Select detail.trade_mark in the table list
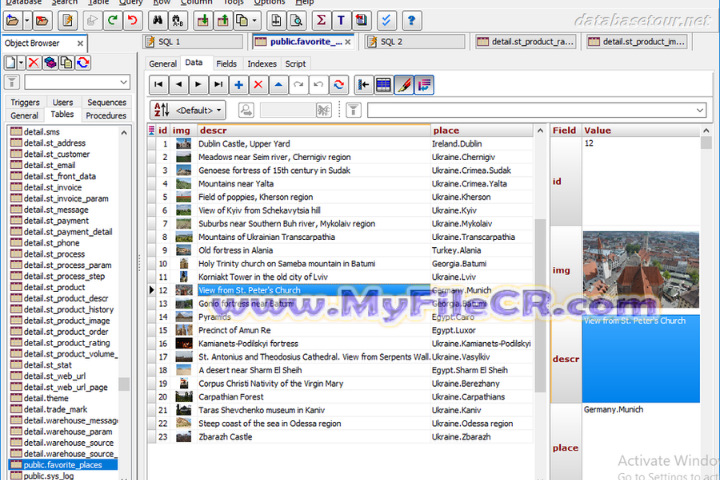This screenshot has width=720, height=480. pyautogui.click(x=55, y=409)
